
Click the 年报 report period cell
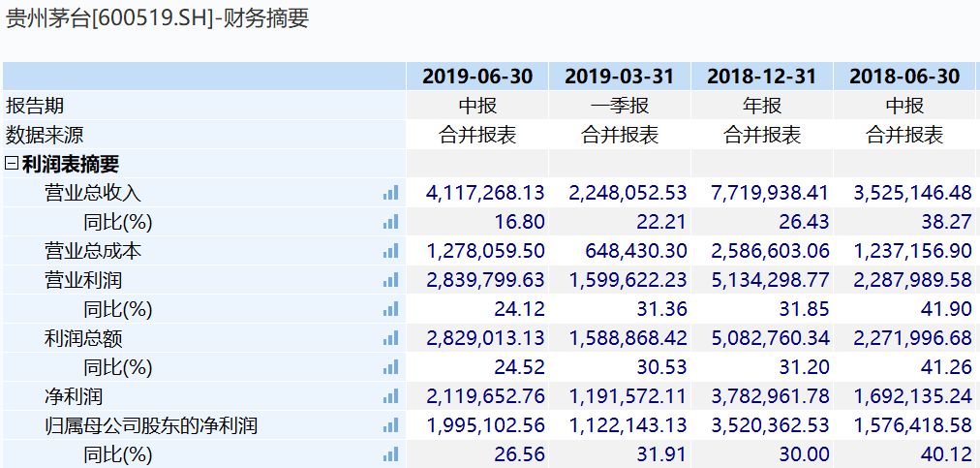pyautogui.click(x=762, y=105)
